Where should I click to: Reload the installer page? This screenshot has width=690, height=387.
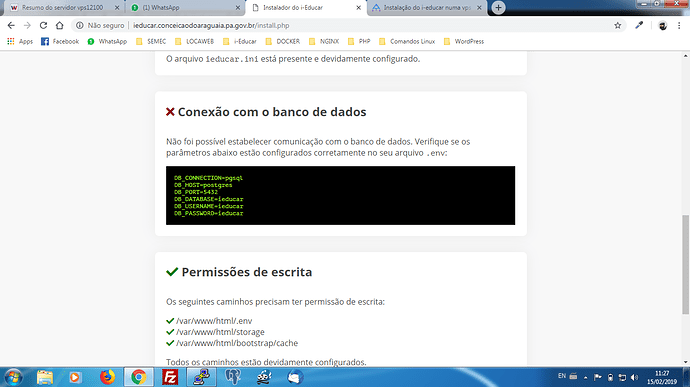coord(43,26)
